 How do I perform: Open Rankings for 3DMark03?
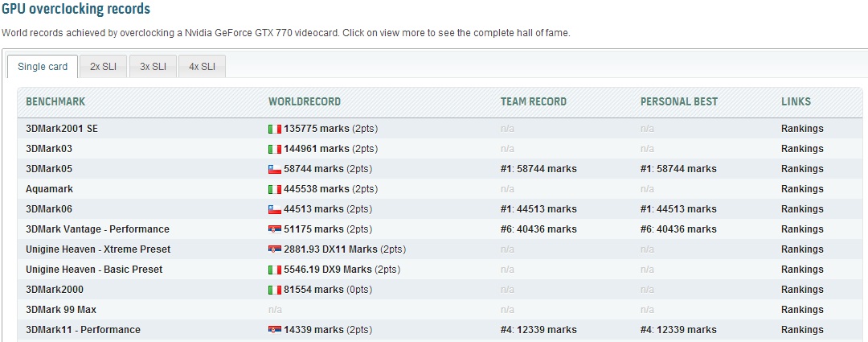tap(802, 149)
